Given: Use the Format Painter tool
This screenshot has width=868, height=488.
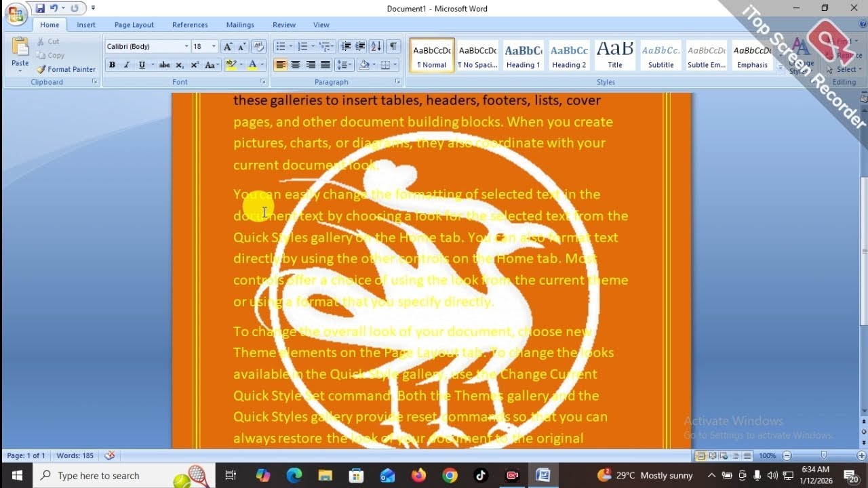Looking at the screenshot, I should point(66,69).
